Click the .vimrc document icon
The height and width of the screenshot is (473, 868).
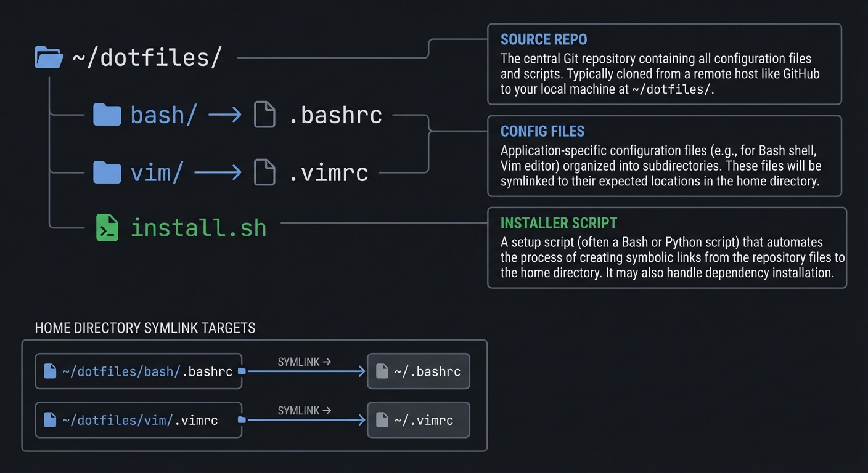(x=264, y=172)
